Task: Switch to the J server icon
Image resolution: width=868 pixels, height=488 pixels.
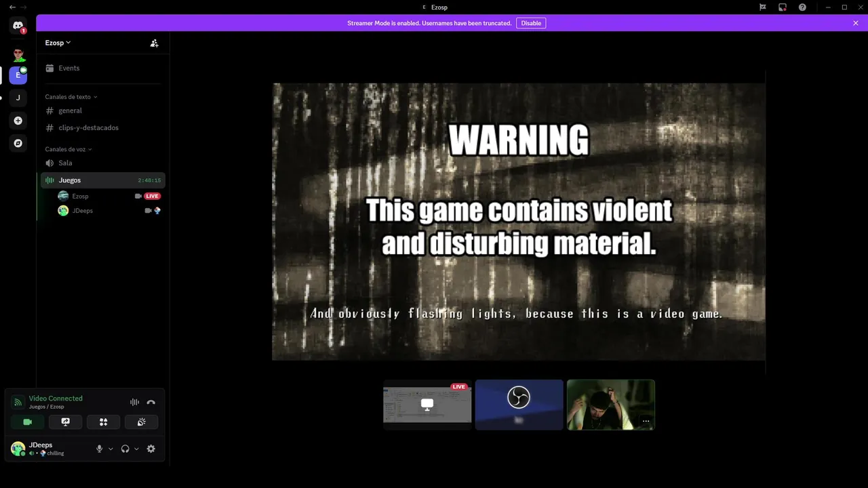Action: (x=18, y=98)
